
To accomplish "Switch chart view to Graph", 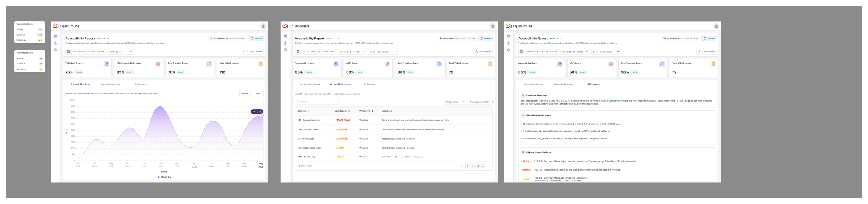I will [x=245, y=93].
